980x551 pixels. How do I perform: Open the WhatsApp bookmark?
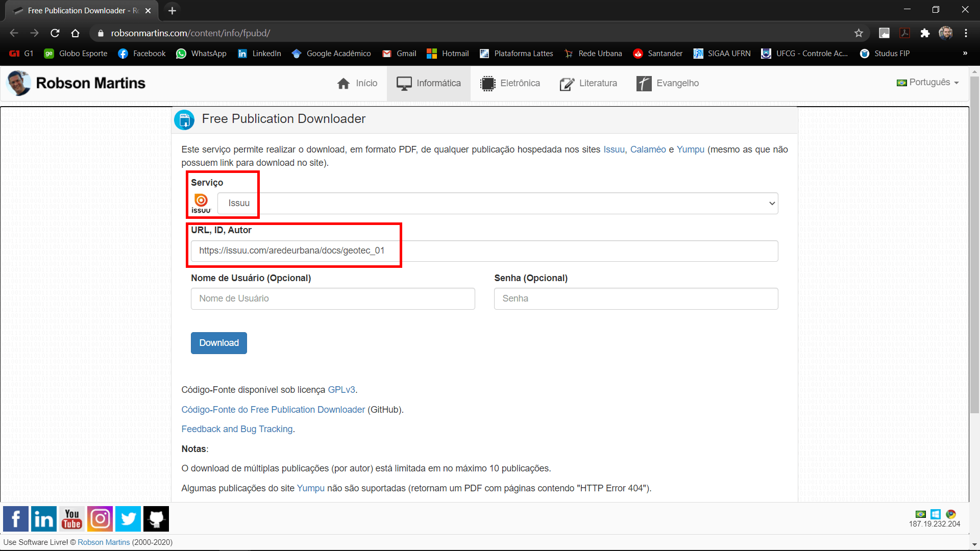tap(201, 53)
